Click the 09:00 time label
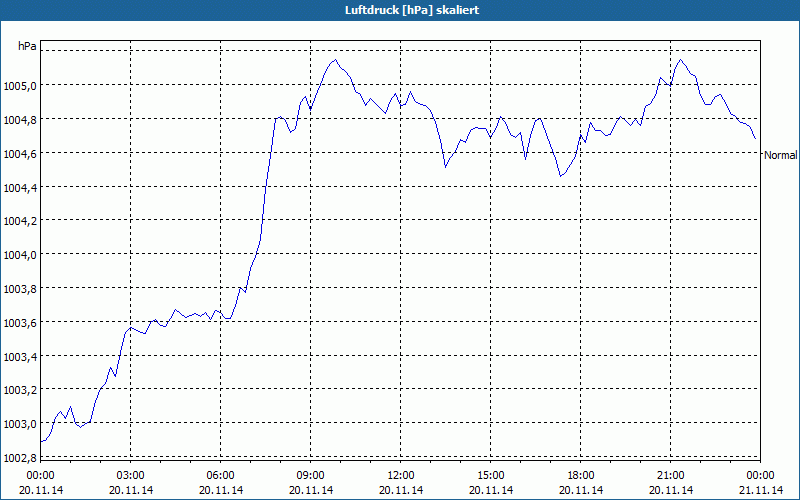The image size is (800, 500). click(311, 476)
